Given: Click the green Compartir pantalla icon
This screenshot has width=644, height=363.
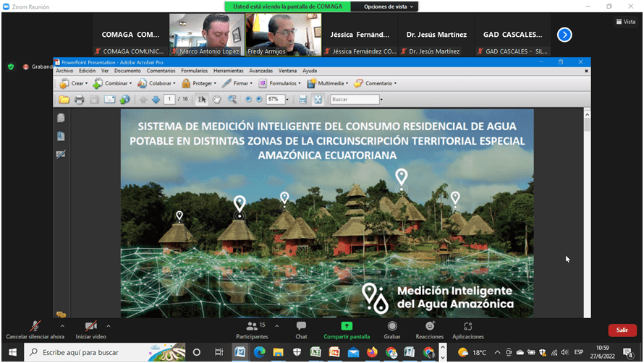Looking at the screenshot, I should 347,327.
